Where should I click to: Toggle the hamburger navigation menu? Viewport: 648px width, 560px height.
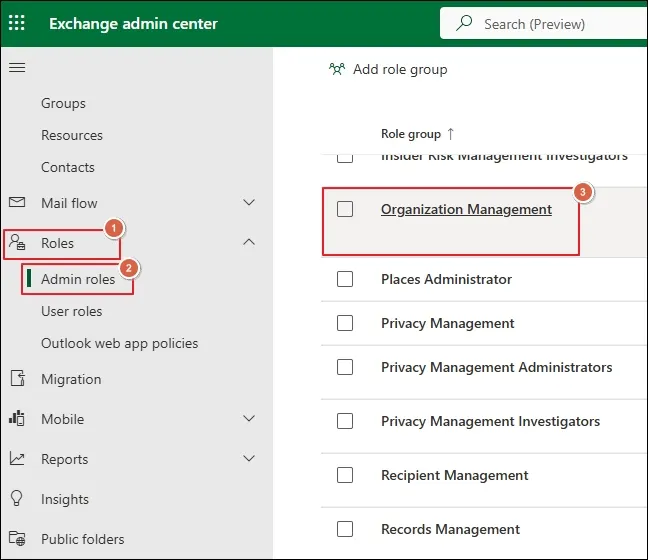coord(17,67)
